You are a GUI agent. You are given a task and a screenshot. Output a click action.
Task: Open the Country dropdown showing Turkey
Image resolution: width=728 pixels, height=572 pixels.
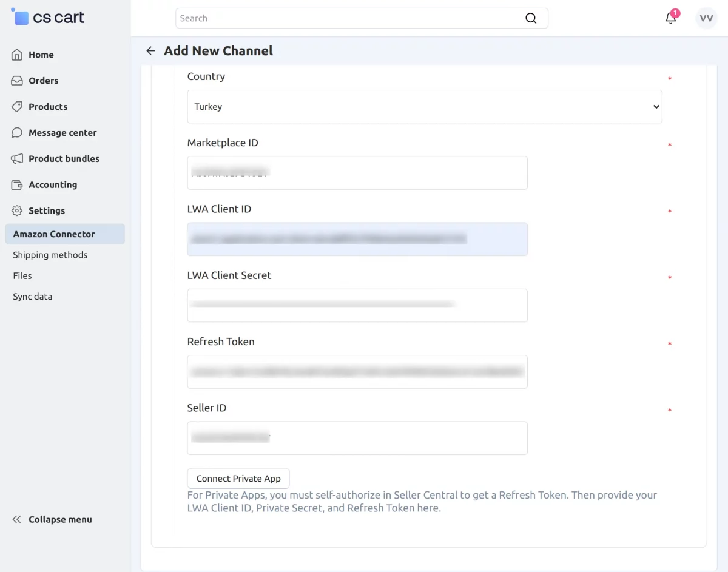pyautogui.click(x=425, y=107)
